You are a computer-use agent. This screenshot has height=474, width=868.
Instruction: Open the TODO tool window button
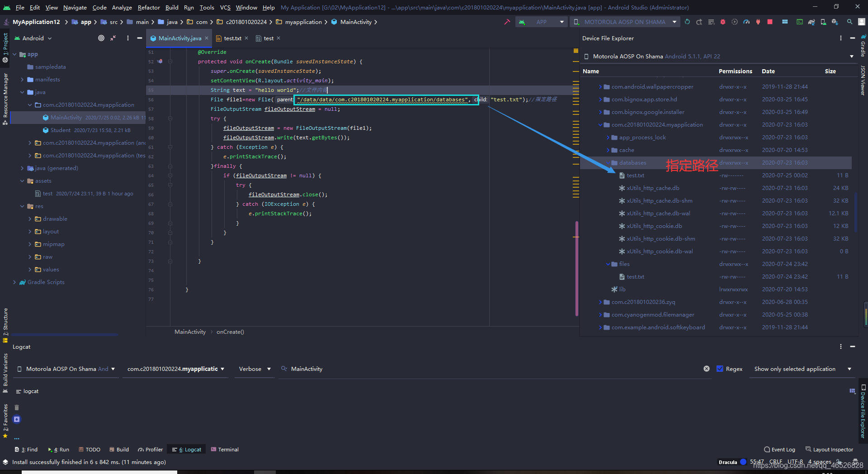pos(90,449)
